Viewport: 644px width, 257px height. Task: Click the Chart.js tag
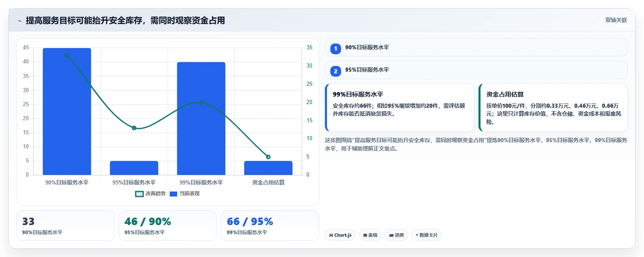(x=340, y=235)
